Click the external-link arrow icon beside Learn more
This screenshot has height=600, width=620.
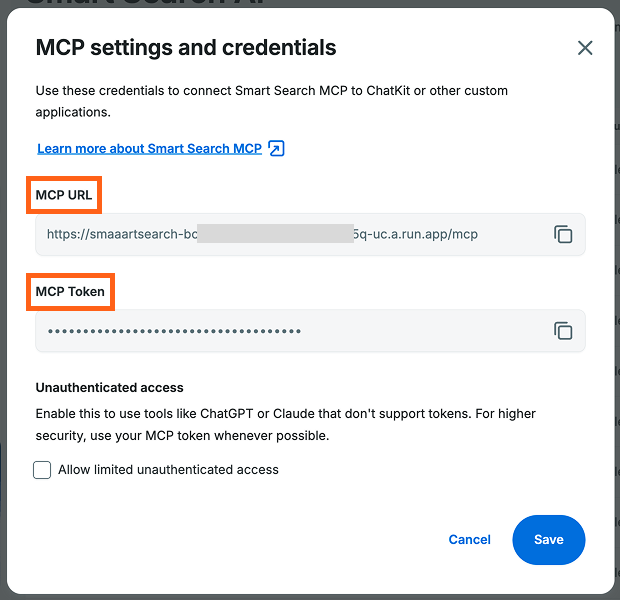pyautogui.click(x=276, y=148)
